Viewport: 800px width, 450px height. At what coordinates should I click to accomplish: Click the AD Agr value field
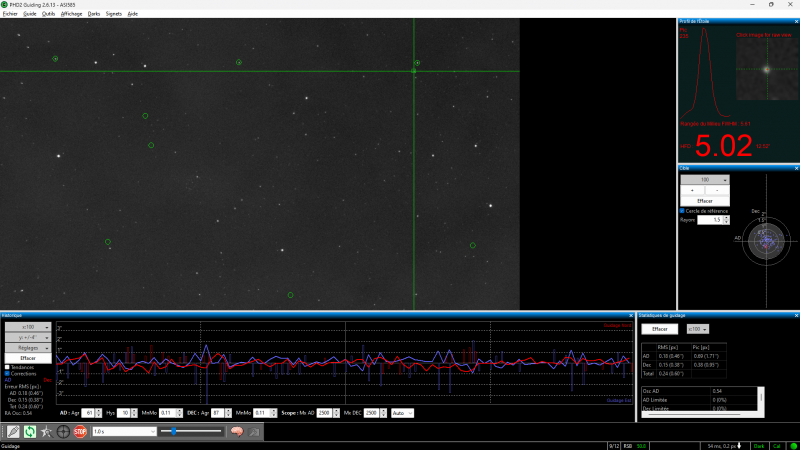88,413
